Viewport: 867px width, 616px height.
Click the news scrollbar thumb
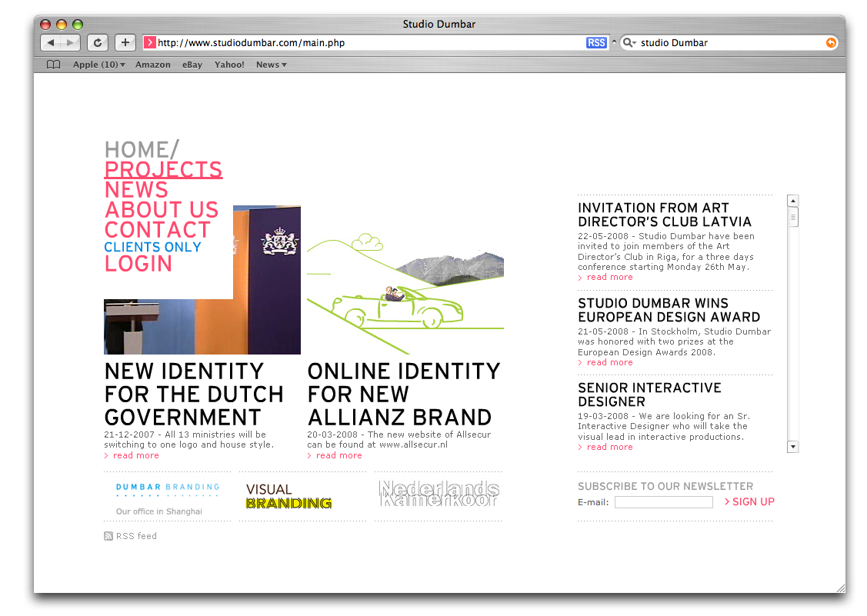(793, 217)
